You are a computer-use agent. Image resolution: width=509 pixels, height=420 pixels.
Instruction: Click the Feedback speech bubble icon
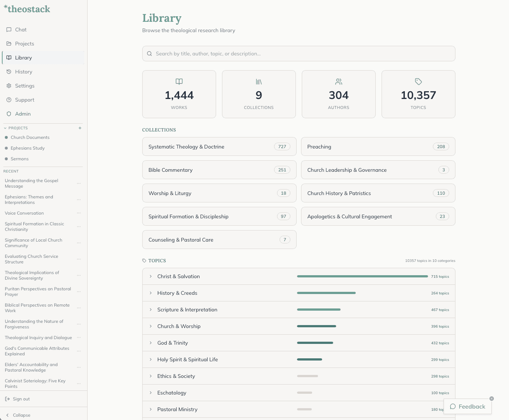click(453, 406)
